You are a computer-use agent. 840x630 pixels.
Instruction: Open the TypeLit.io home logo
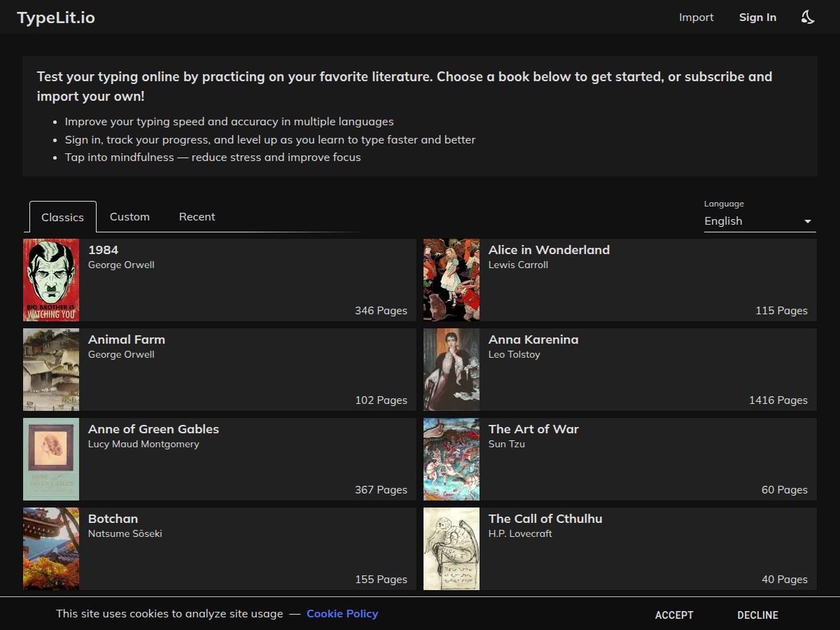pos(56,17)
